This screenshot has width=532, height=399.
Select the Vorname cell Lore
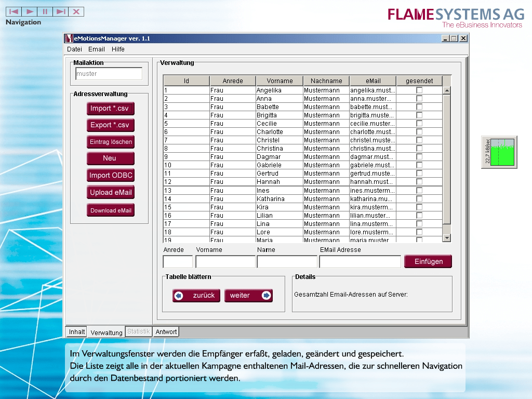click(x=279, y=232)
